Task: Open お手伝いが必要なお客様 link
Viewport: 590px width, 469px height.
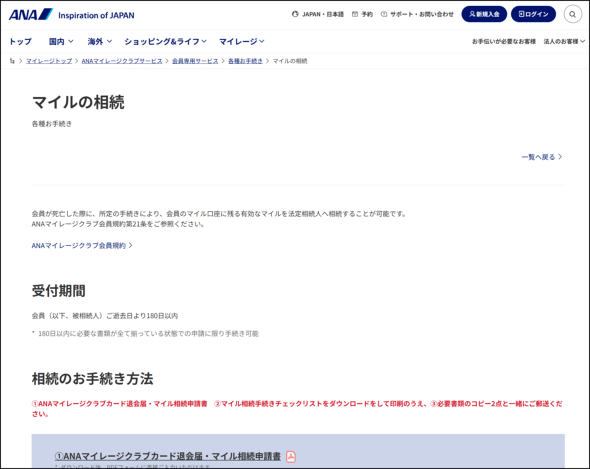Action: pos(504,41)
